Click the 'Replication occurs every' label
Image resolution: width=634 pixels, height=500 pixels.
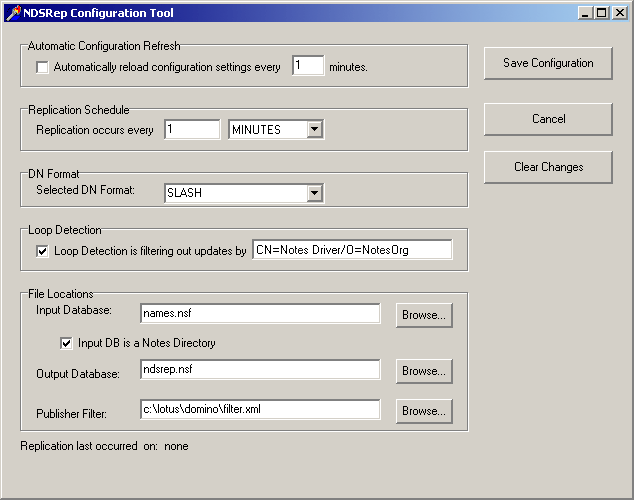coord(95,130)
